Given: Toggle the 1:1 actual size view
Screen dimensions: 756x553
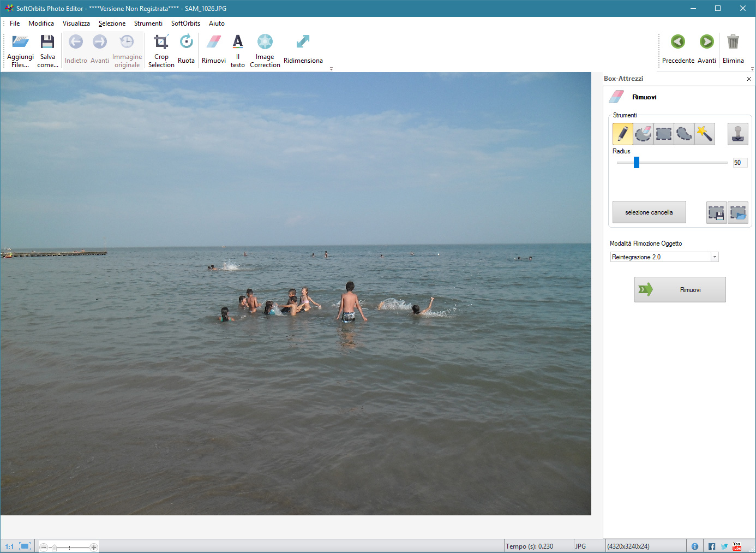Looking at the screenshot, I should pos(9,546).
